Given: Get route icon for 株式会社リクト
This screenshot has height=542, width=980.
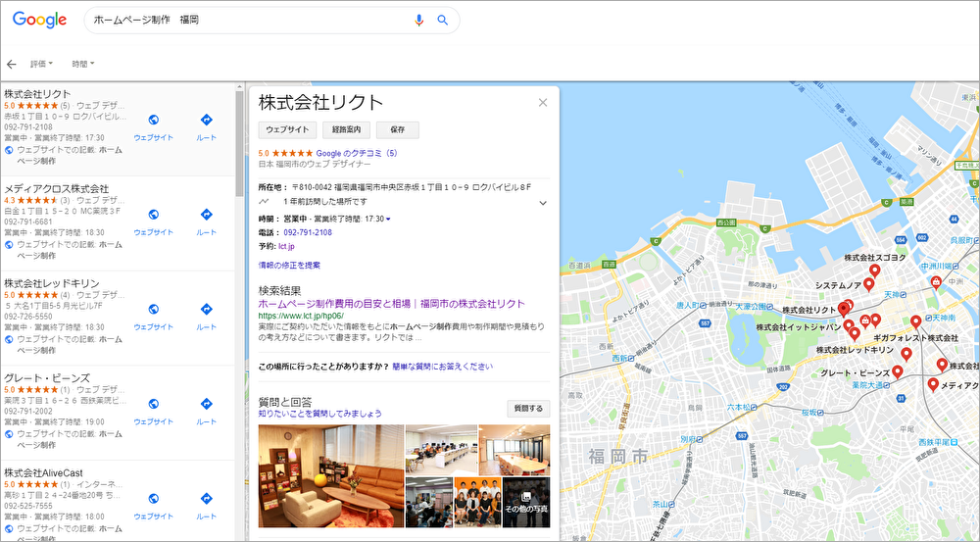Looking at the screenshot, I should pyautogui.click(x=206, y=120).
